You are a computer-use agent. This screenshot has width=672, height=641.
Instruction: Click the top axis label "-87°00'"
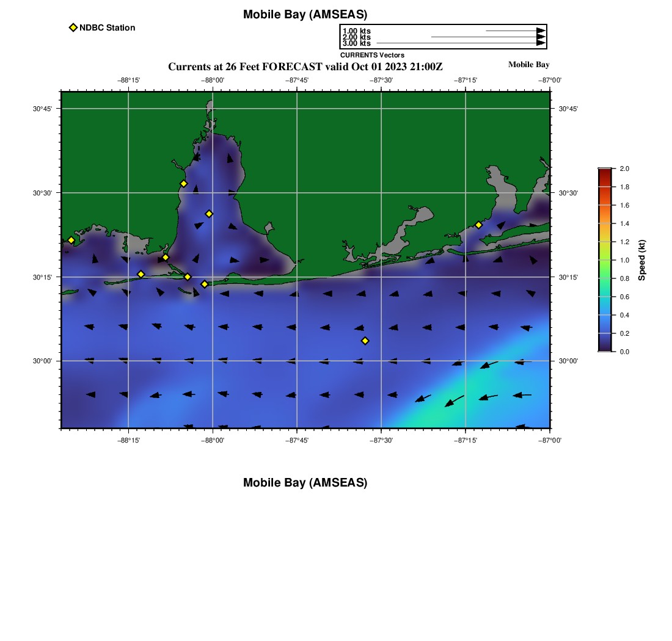coord(550,81)
